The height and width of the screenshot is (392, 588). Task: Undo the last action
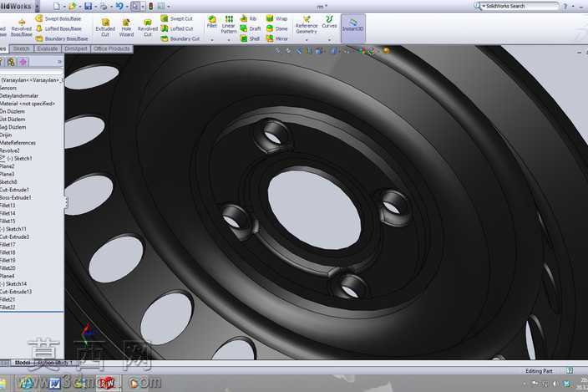(119, 6)
